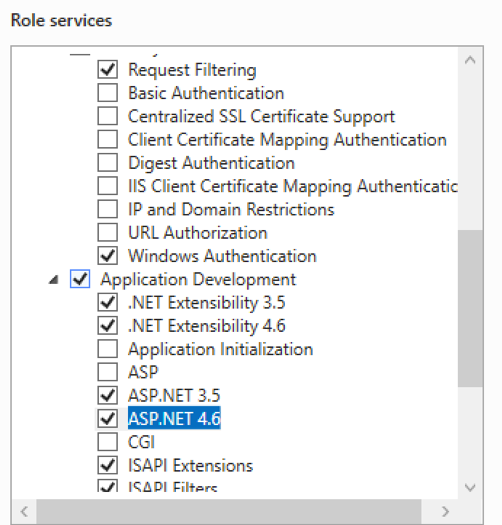Image resolution: width=502 pixels, height=525 pixels.
Task: Click the vertical scrollbar up arrow
Action: [x=470, y=60]
